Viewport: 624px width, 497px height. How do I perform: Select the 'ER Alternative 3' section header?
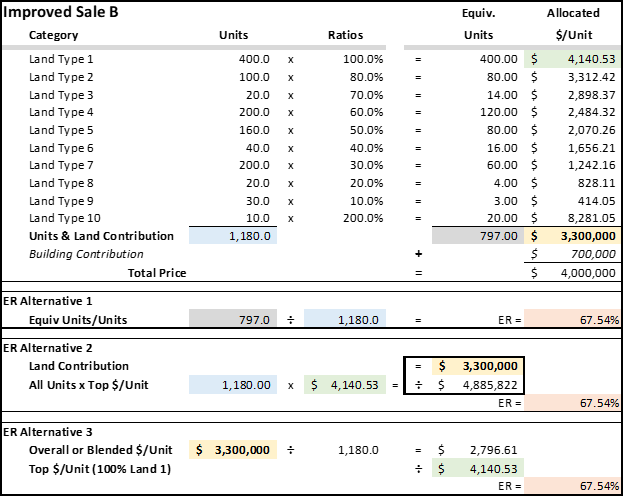click(x=46, y=432)
